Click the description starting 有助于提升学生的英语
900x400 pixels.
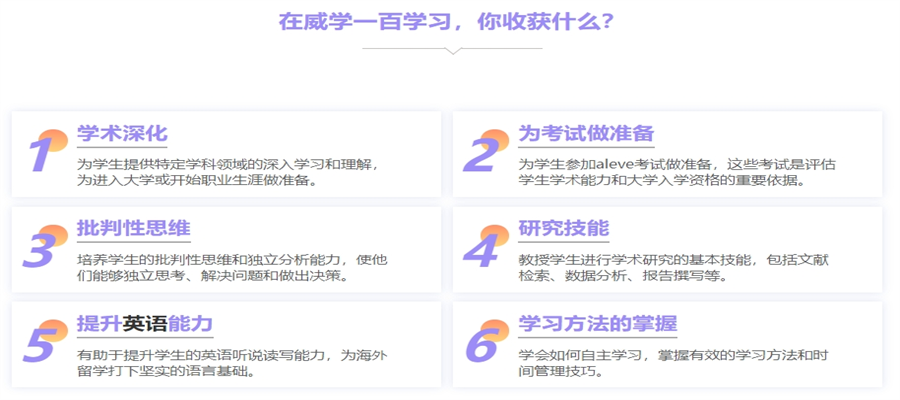point(232,363)
